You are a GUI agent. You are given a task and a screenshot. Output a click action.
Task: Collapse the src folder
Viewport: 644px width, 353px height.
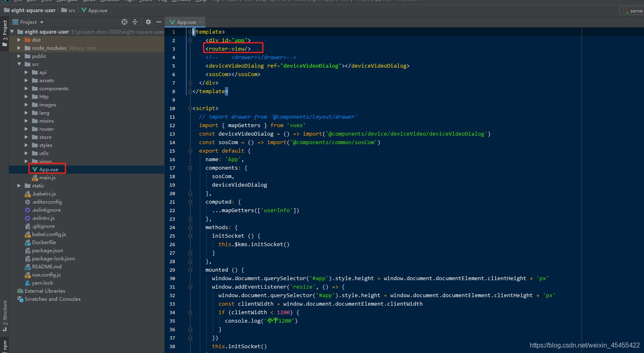(x=19, y=64)
